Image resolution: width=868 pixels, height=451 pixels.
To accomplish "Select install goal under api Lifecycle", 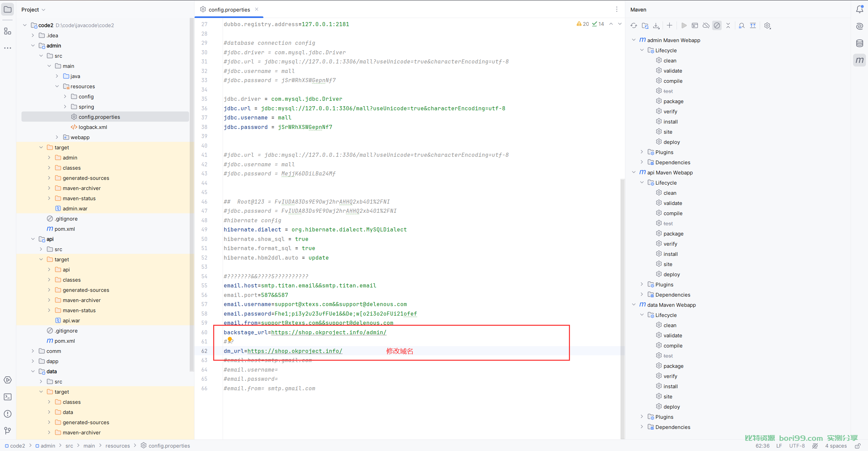I will point(670,254).
